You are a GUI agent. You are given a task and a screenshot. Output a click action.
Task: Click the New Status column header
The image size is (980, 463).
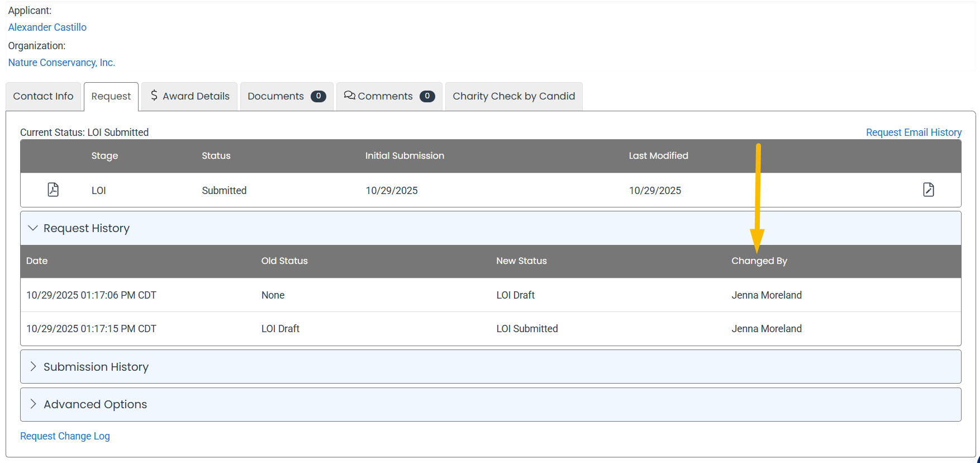click(x=521, y=261)
